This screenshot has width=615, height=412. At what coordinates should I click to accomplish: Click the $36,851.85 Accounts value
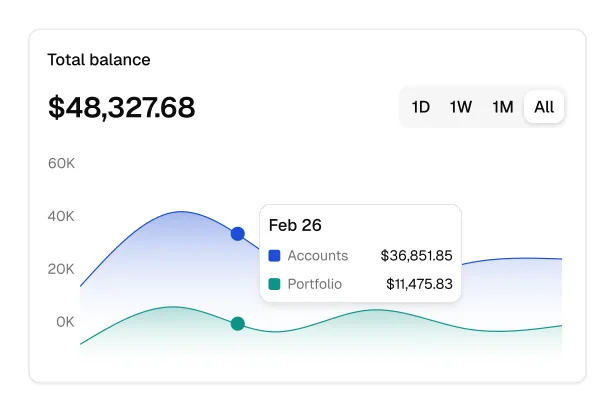[417, 256]
